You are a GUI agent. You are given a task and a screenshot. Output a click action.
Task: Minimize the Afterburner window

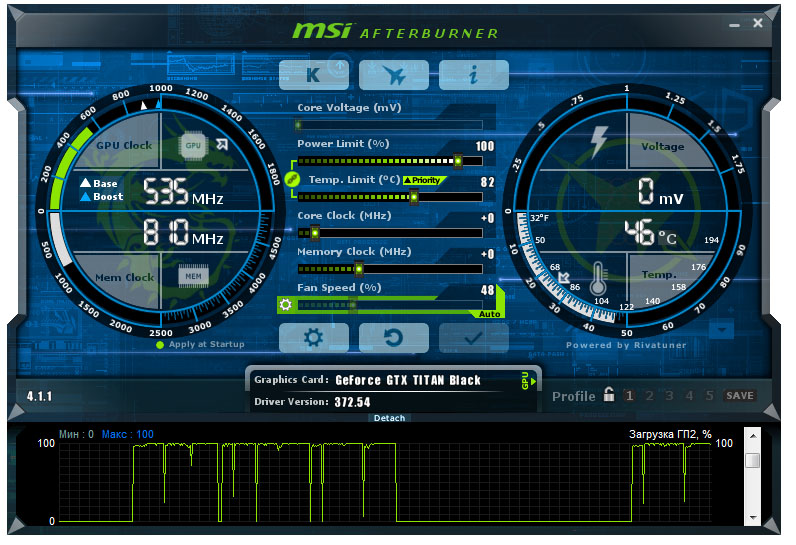coord(734,24)
